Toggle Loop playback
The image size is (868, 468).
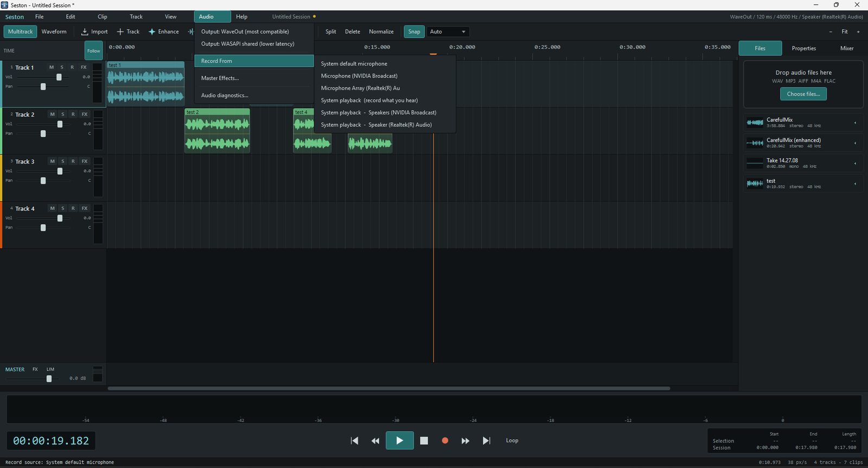point(512,440)
